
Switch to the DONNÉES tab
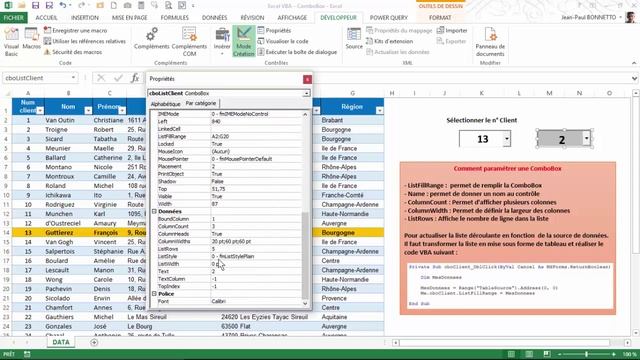pyautogui.click(x=214, y=18)
